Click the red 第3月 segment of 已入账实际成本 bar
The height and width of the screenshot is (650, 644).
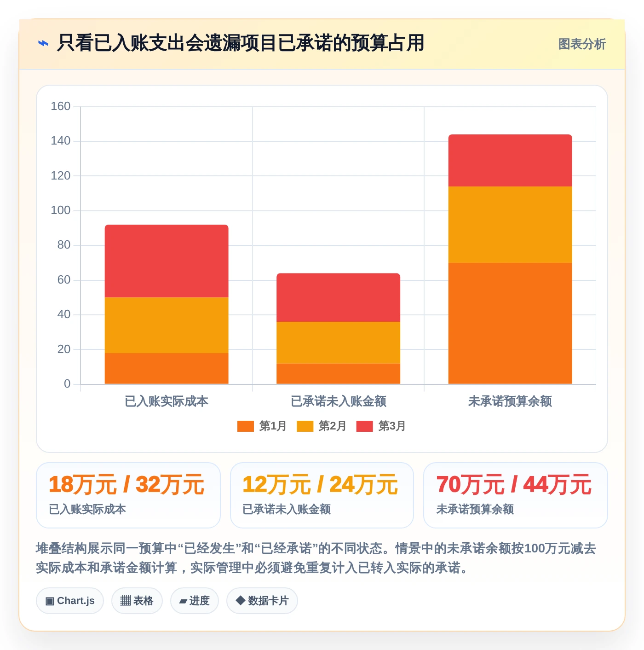coord(167,261)
